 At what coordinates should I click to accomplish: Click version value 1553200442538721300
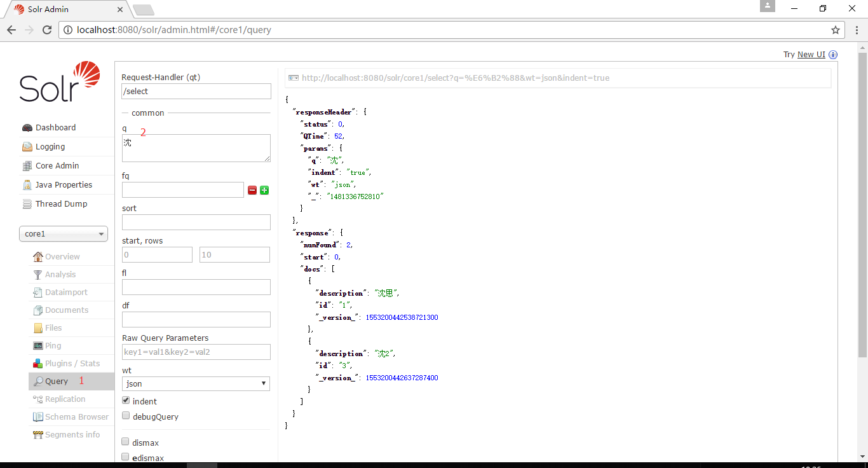coord(402,317)
